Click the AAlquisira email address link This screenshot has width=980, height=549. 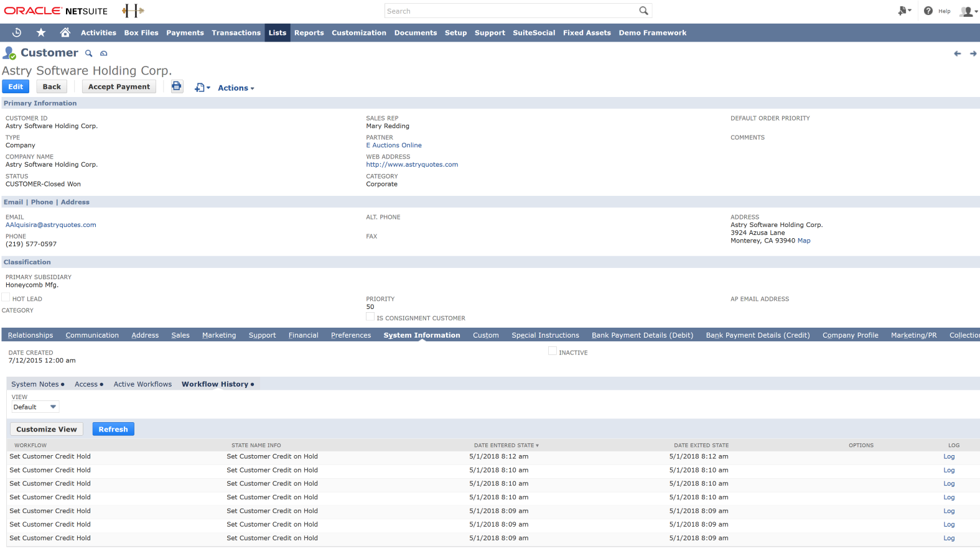(x=51, y=225)
